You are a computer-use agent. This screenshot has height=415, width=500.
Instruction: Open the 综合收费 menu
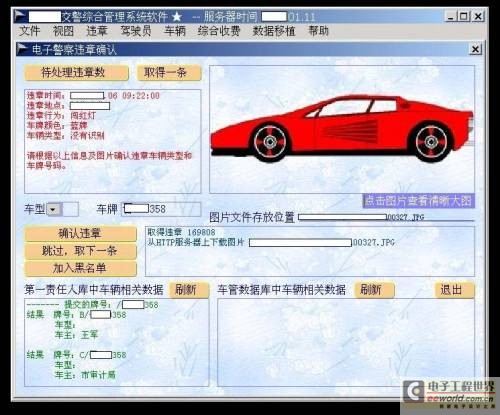click(219, 31)
